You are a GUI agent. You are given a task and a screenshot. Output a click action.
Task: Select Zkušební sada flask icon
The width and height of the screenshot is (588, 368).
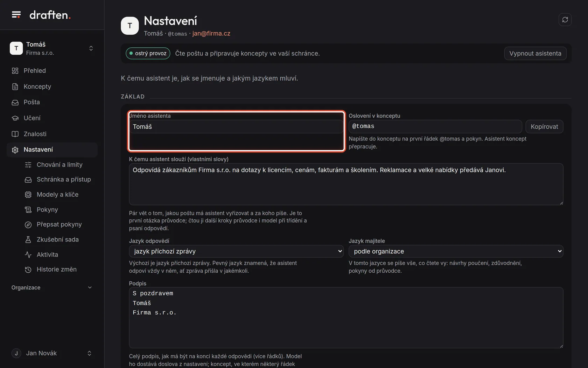[x=28, y=240]
